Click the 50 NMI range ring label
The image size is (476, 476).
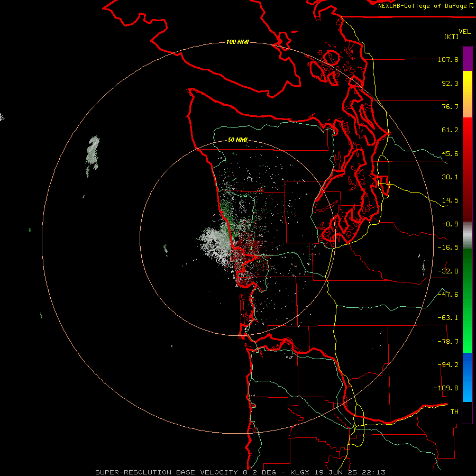237,140
